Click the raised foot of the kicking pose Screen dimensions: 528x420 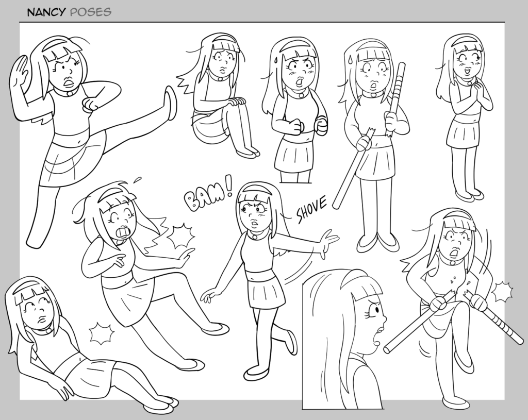170,103
